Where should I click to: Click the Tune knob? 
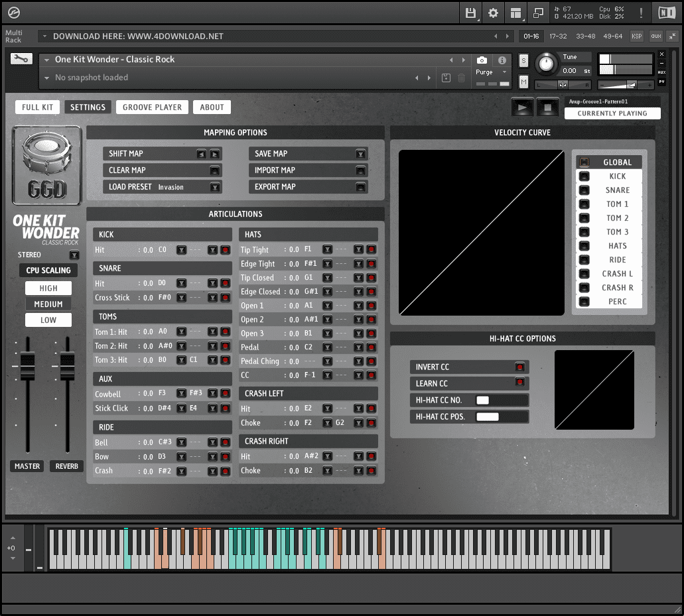coord(546,64)
